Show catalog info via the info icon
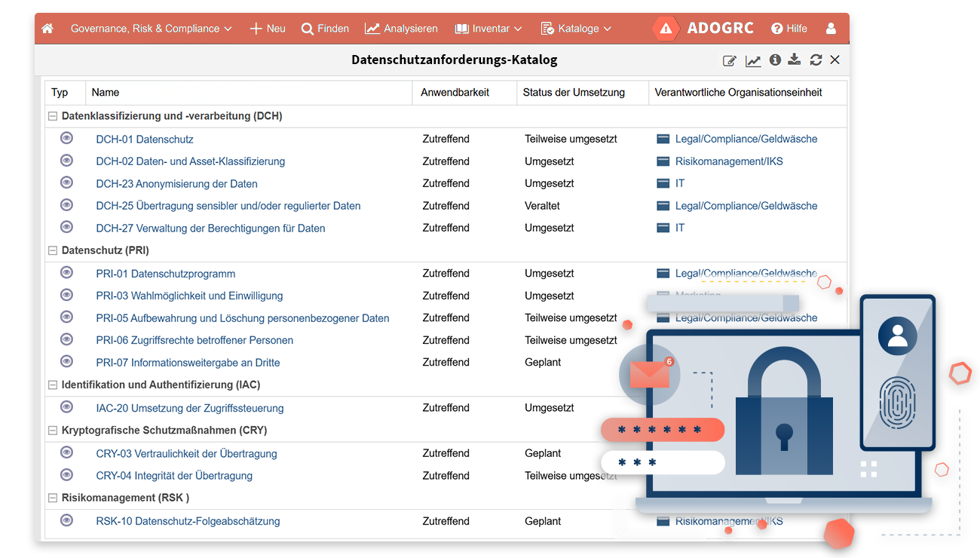Viewport: 980px width, 558px height. 775,60
